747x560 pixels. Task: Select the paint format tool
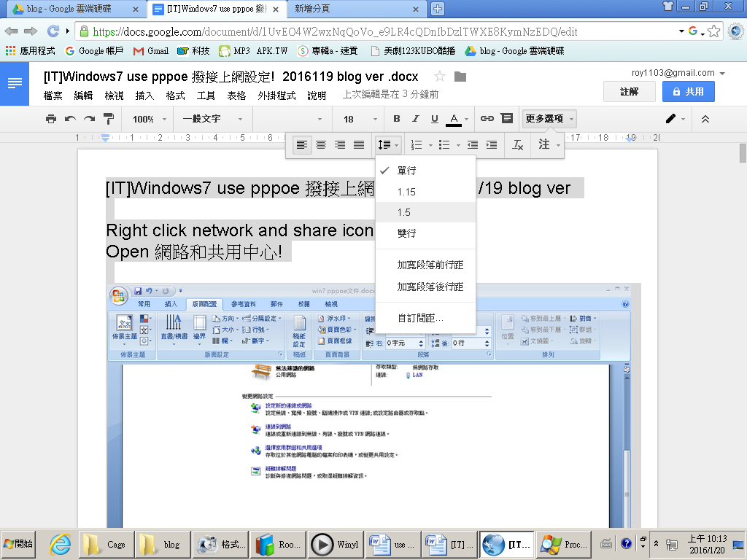point(109,119)
